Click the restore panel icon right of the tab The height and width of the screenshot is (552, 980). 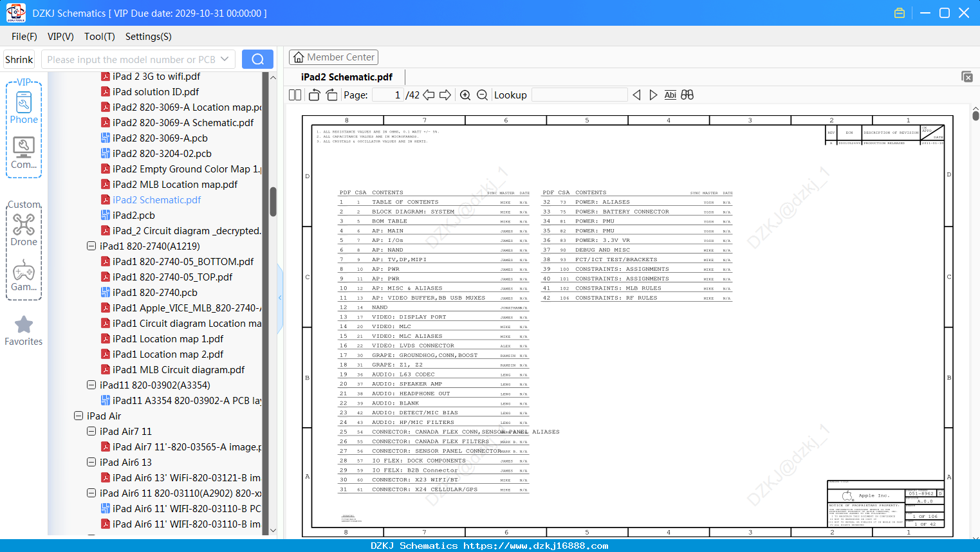coord(967,77)
